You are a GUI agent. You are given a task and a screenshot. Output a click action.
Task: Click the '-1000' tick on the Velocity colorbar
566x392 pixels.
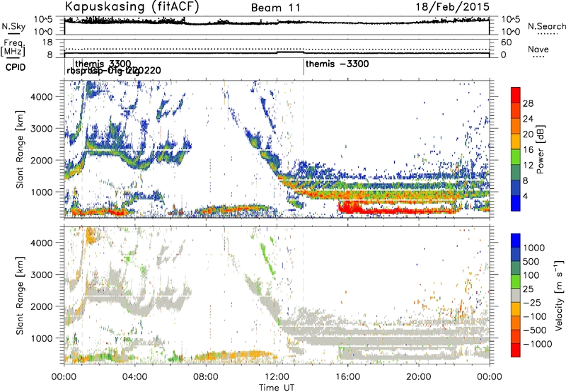point(537,344)
